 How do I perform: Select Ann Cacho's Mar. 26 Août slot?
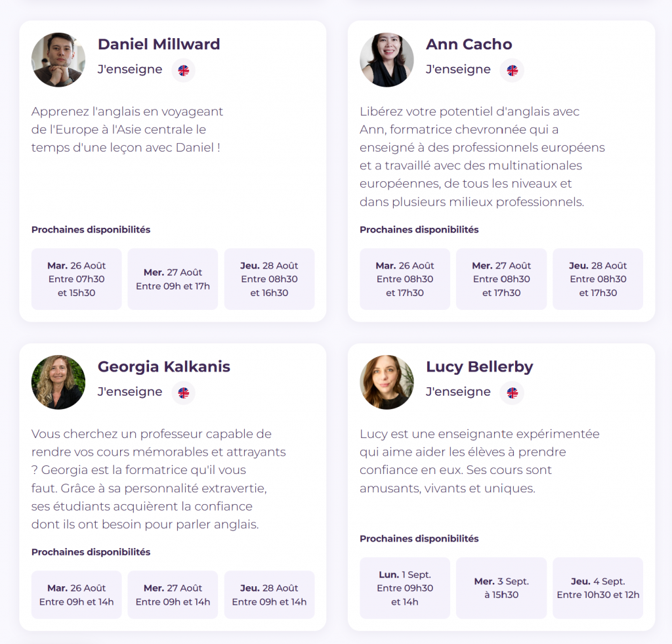tap(405, 279)
